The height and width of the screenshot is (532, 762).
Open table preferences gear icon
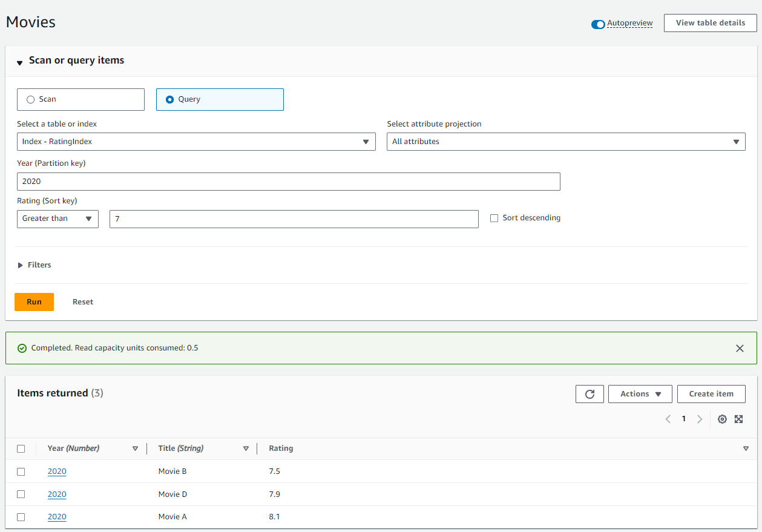pyautogui.click(x=722, y=419)
